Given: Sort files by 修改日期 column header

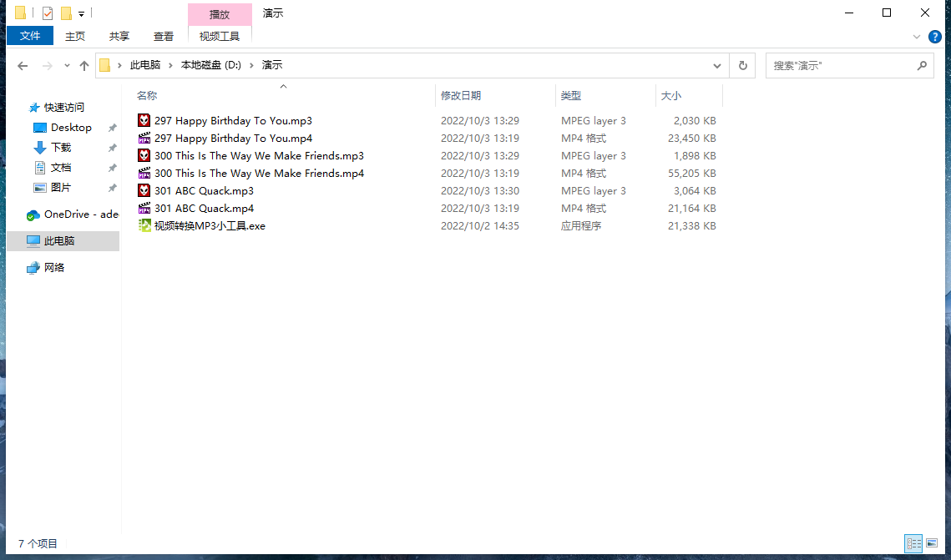Looking at the screenshot, I should [x=461, y=96].
